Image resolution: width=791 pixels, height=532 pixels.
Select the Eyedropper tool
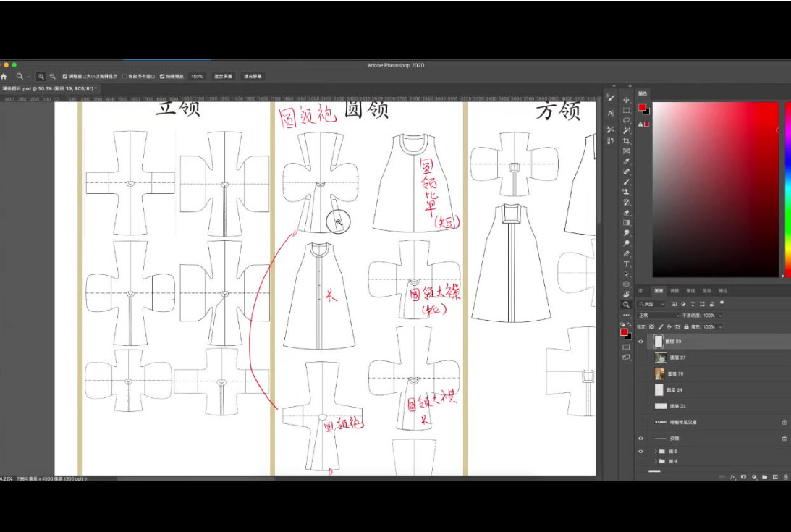626,161
